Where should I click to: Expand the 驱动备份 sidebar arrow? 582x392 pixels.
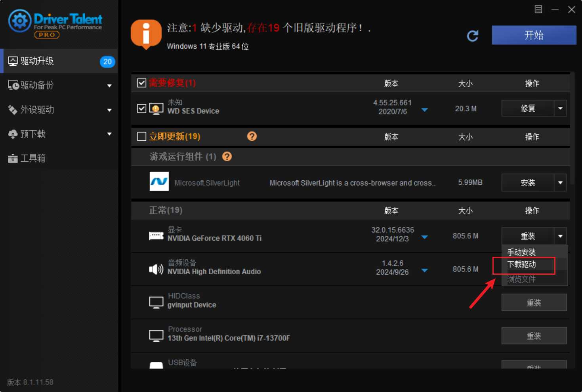[x=109, y=86]
